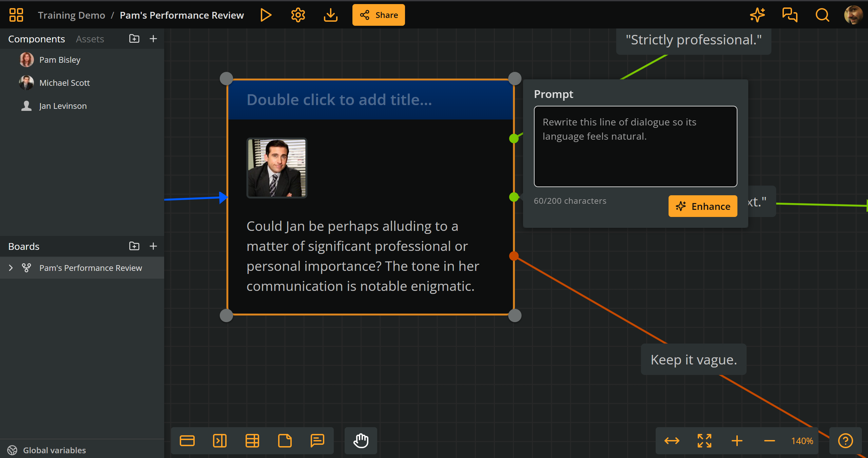The image size is (868, 458).
Task: Add a new board with plus
Action: point(153,246)
